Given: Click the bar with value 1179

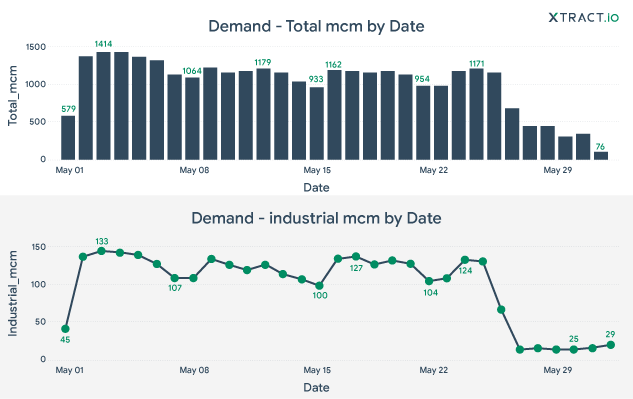Looking at the screenshot, I should pos(263,114).
